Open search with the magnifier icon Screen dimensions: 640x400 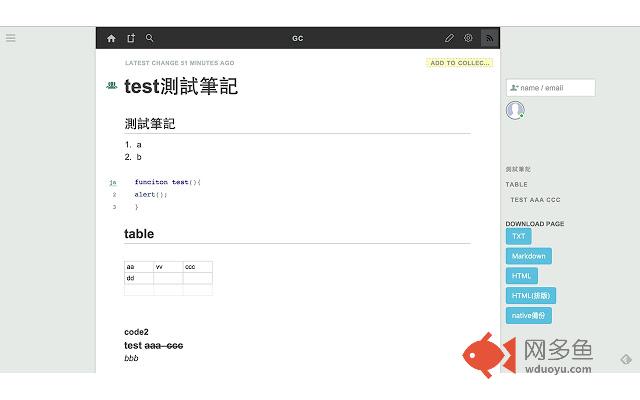(149, 38)
